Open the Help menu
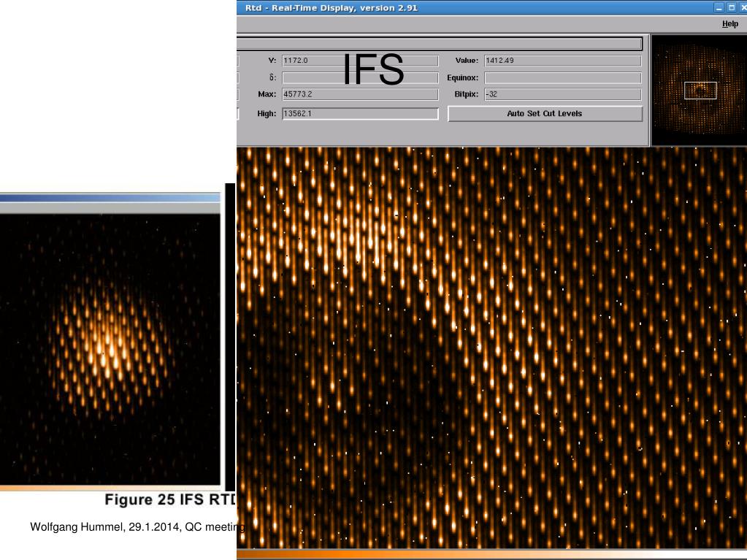Image resolution: width=747 pixels, height=560 pixels. [x=729, y=24]
